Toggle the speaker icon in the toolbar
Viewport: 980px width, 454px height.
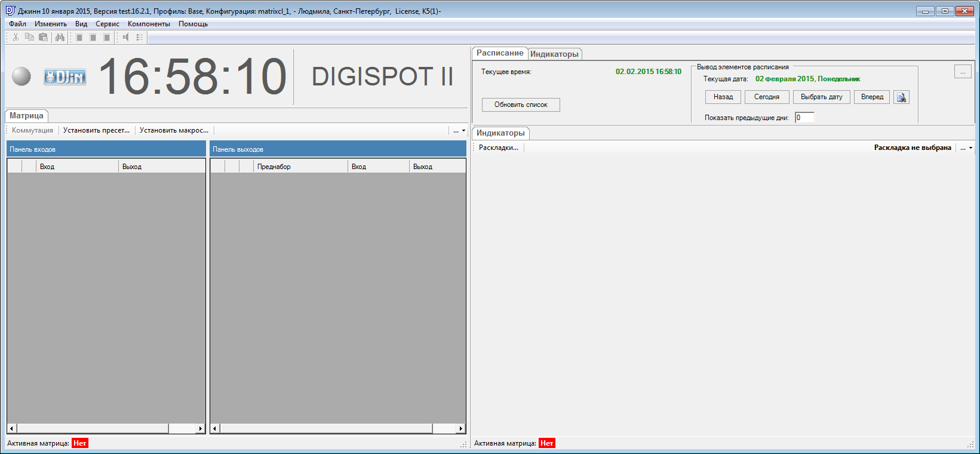click(x=126, y=37)
